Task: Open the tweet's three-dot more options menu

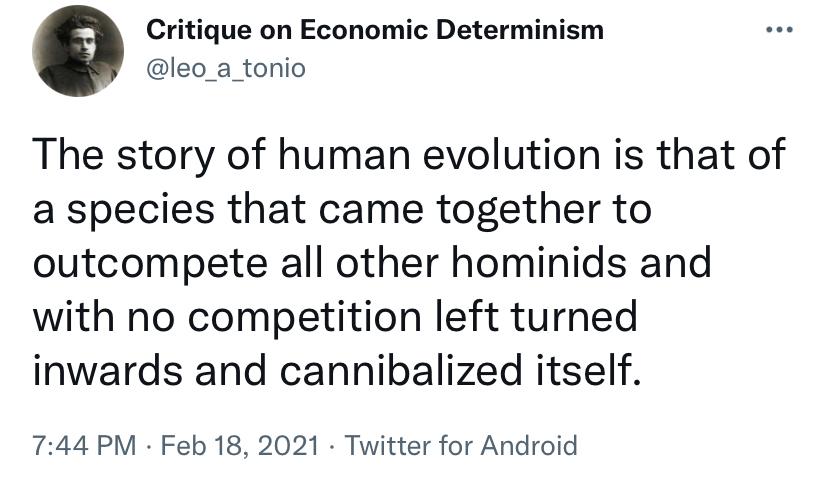Action: click(779, 30)
